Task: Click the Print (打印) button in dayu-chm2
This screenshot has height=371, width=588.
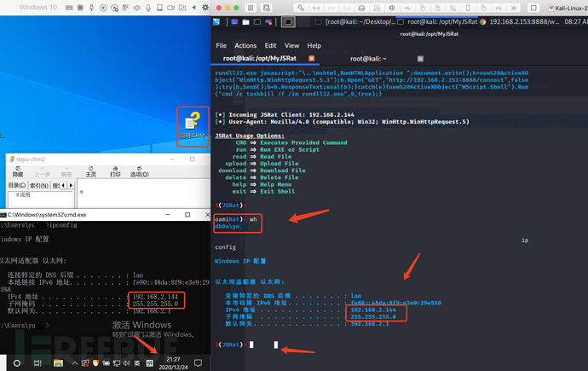Action: (115, 171)
